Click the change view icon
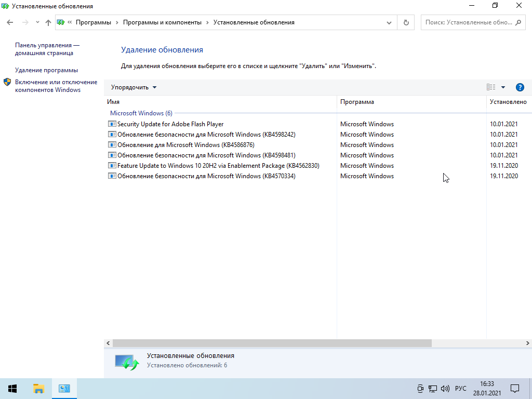The width and height of the screenshot is (532, 399). 491,87
